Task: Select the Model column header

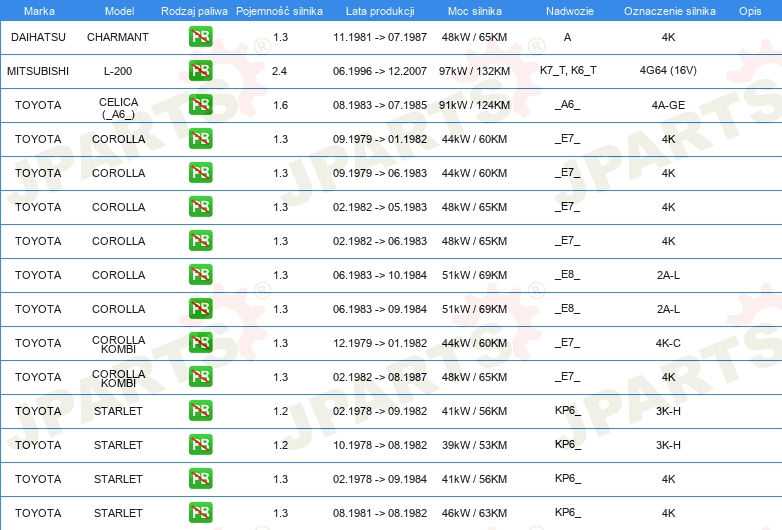Action: [119, 11]
